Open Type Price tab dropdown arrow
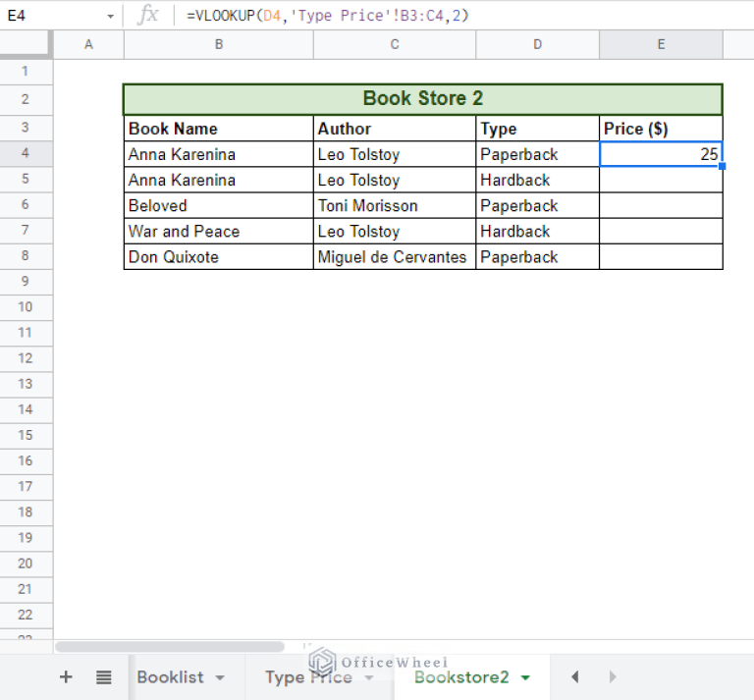The height and width of the screenshot is (700, 754). click(x=369, y=677)
